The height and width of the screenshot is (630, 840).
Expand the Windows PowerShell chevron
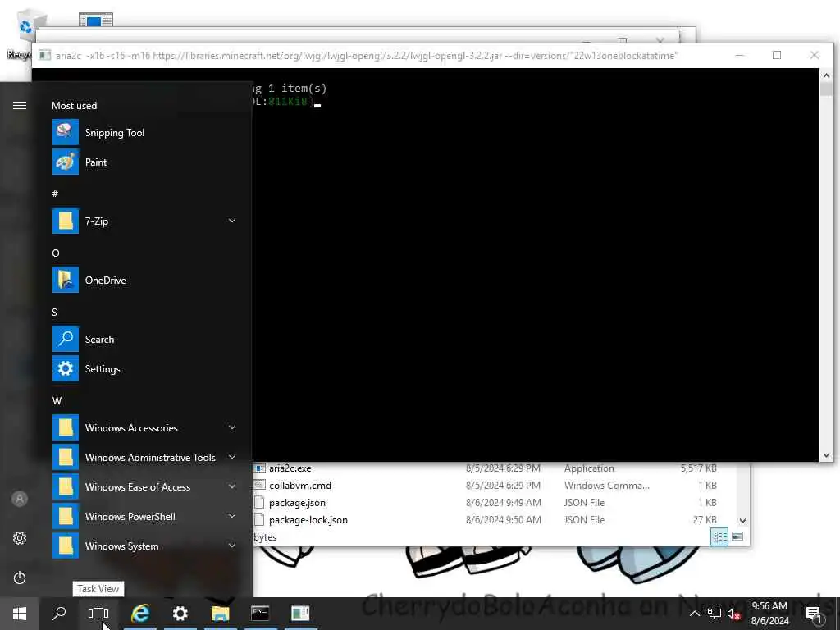(x=232, y=516)
